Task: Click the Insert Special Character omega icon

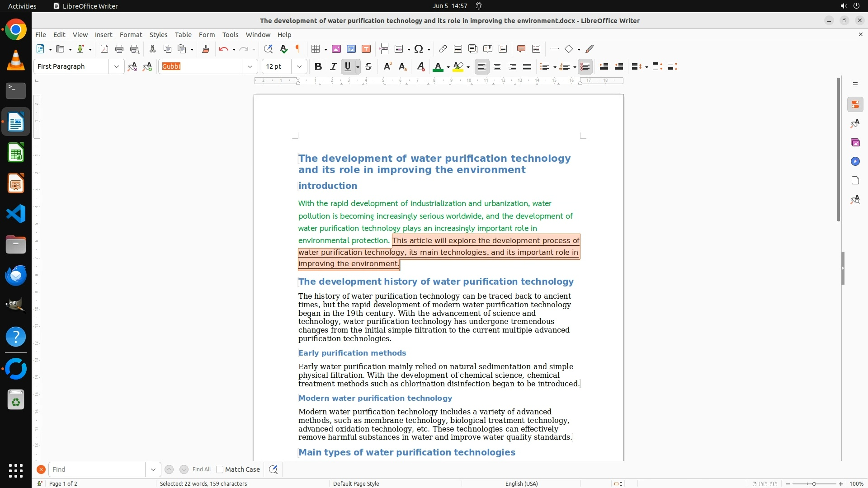Action: (419, 49)
